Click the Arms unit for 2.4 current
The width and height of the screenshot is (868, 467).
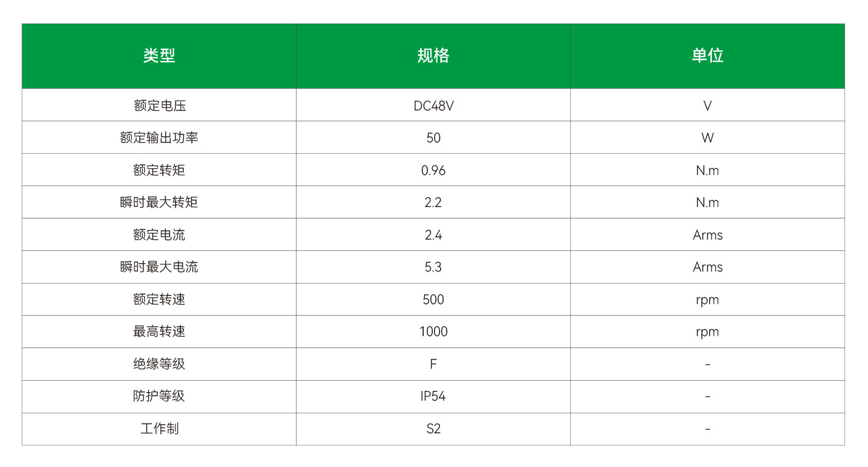pyautogui.click(x=707, y=235)
